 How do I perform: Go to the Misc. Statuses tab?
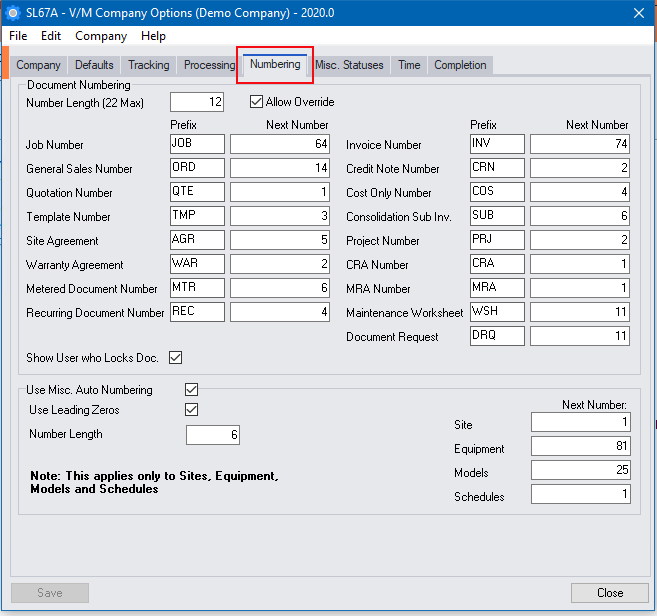[349, 65]
